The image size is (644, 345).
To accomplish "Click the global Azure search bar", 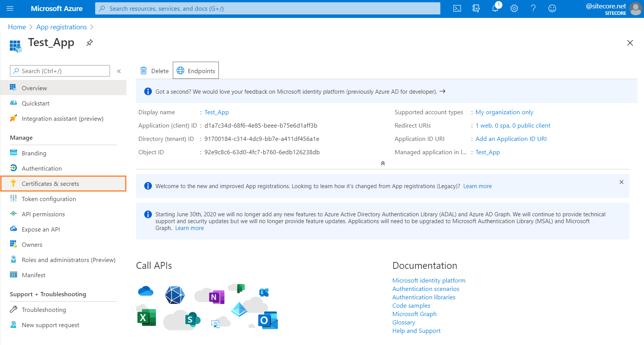I will pyautogui.click(x=268, y=8).
